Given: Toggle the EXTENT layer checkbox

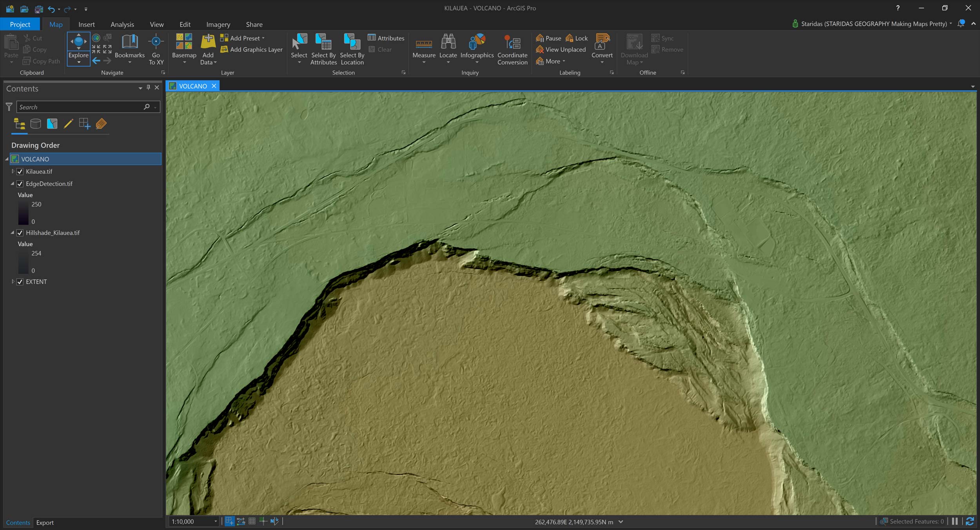Looking at the screenshot, I should (20, 281).
